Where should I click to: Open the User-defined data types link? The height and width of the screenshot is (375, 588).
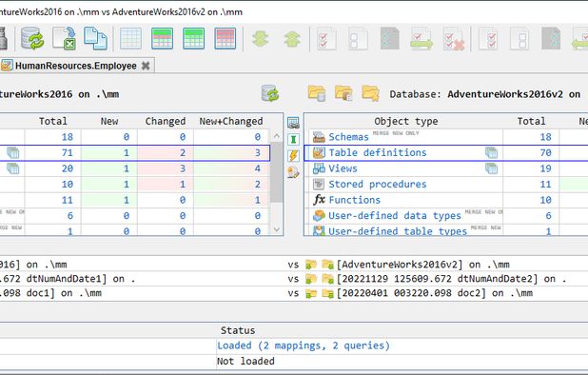point(395,216)
